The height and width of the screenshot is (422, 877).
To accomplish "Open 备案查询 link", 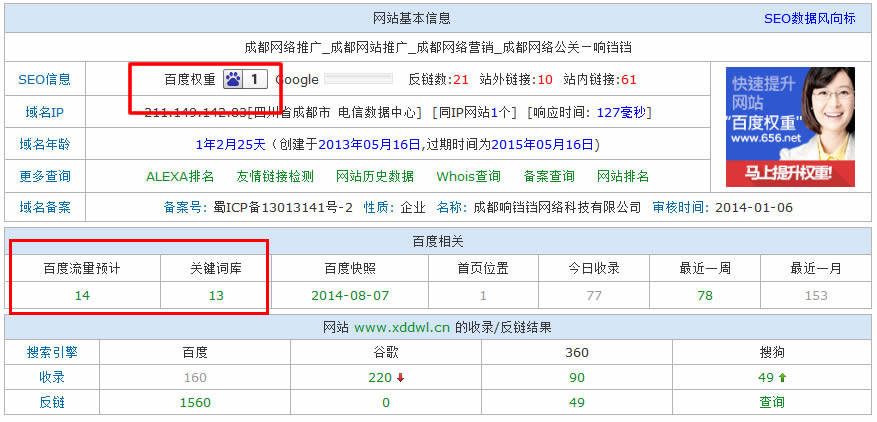I will click(x=549, y=177).
